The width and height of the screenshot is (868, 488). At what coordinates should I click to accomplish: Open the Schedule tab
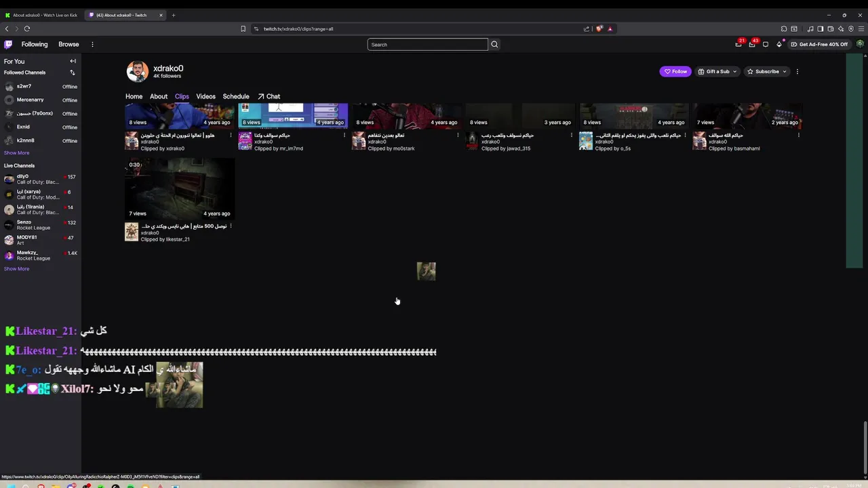pyautogui.click(x=236, y=96)
